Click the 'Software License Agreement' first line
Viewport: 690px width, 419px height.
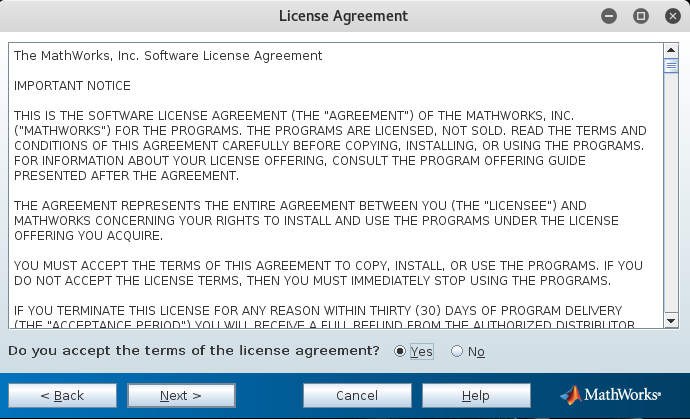click(x=168, y=56)
